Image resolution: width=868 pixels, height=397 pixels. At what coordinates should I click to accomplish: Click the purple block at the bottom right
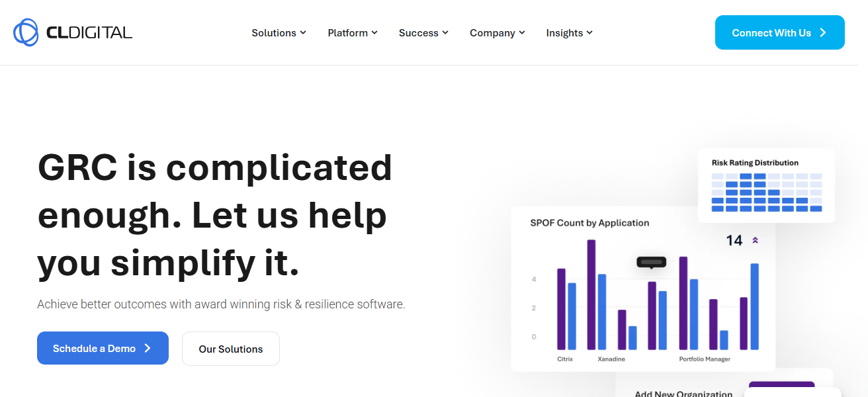(781, 388)
